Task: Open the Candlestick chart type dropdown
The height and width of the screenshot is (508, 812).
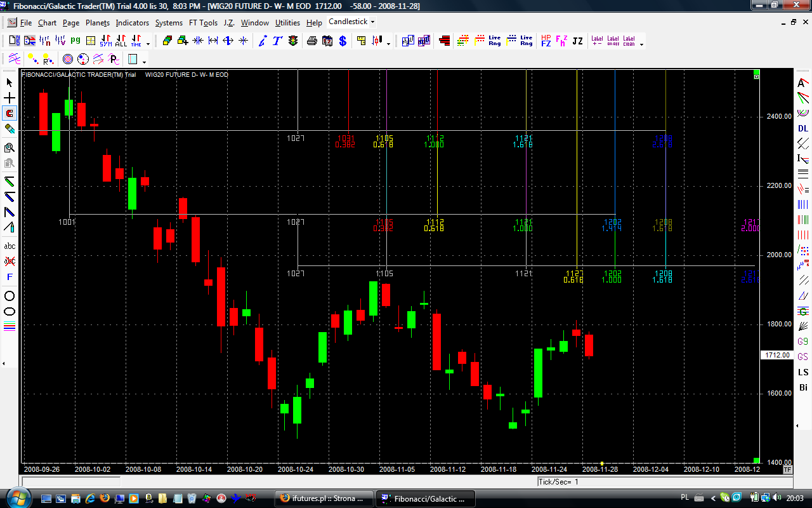Action: 351,22
